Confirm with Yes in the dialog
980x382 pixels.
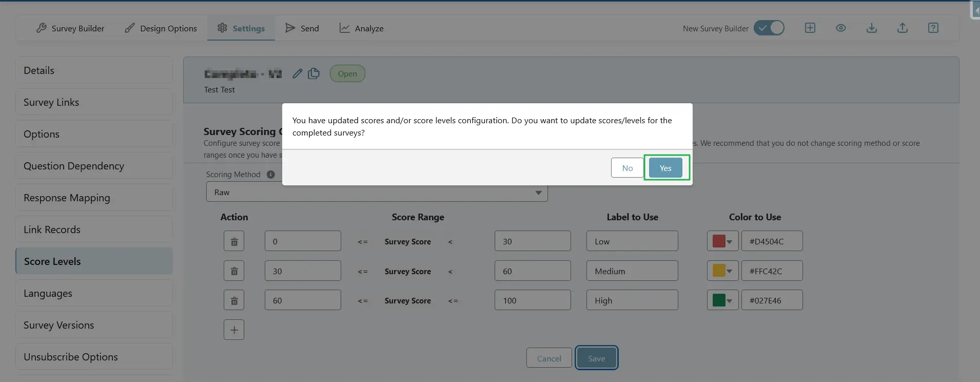click(665, 168)
